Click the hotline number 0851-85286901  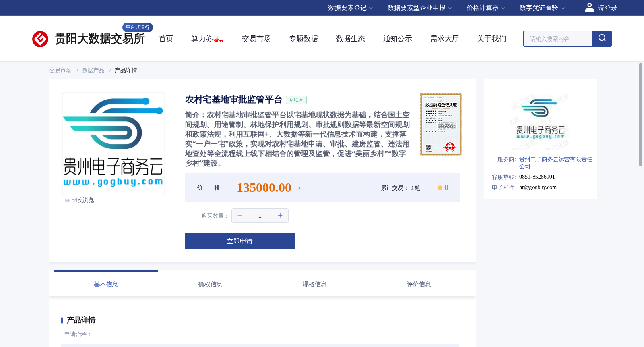[537, 177]
